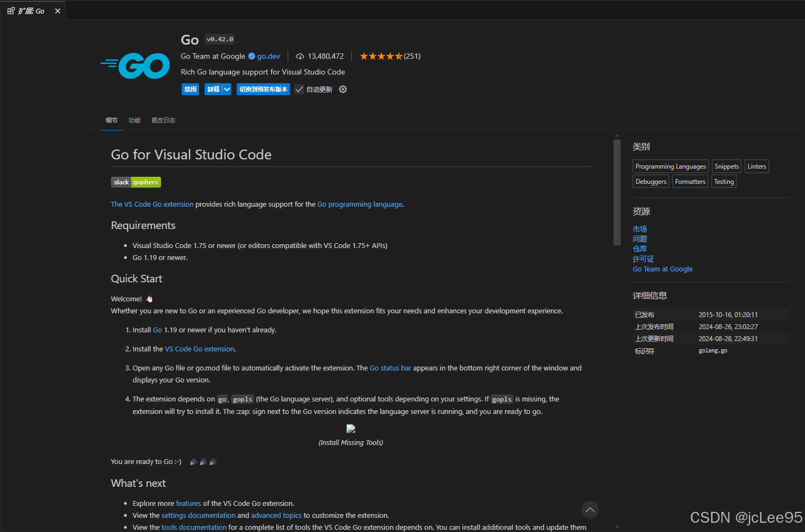Switch to the 功能 tab

(x=134, y=120)
